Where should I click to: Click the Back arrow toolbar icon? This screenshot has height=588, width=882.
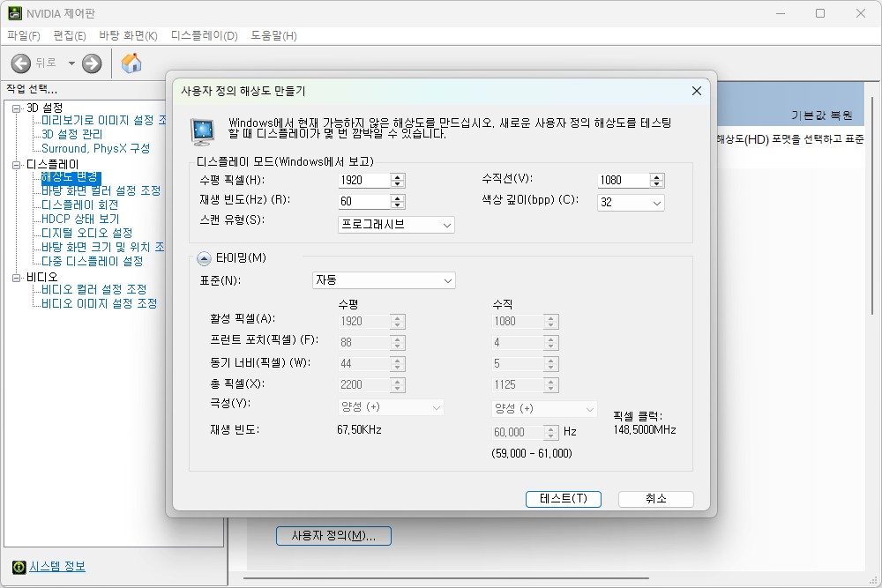[21, 63]
